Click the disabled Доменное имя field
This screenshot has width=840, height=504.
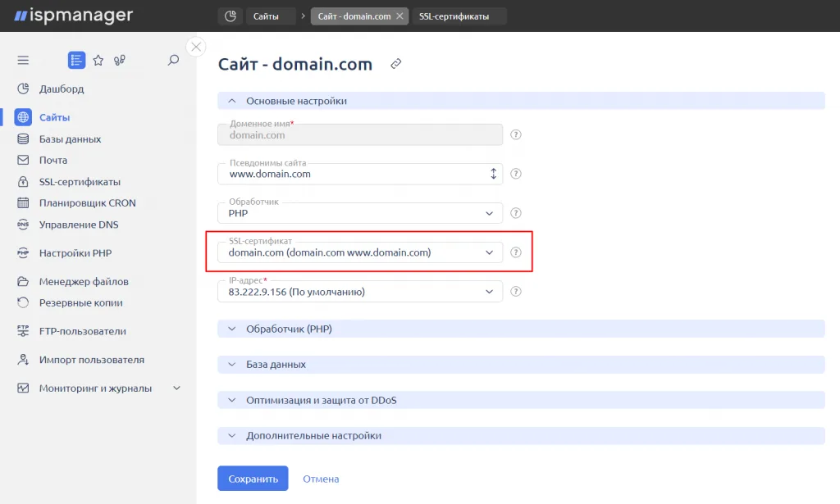pos(360,135)
